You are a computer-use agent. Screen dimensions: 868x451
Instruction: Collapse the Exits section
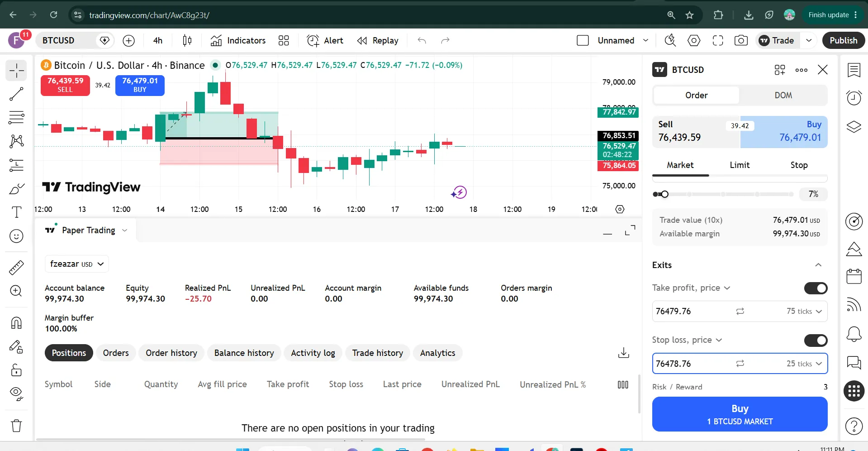coord(818,265)
